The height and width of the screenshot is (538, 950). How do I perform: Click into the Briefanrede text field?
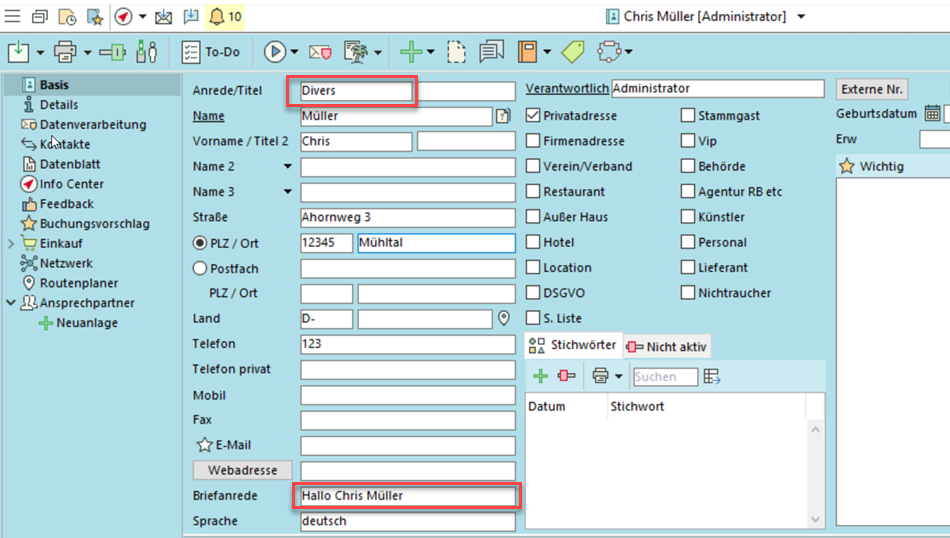(406, 495)
